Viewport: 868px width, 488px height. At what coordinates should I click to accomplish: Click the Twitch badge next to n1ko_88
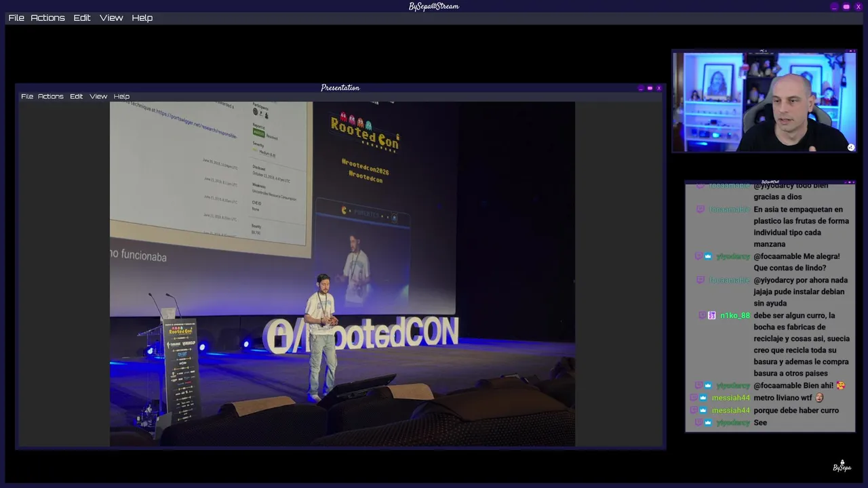pyautogui.click(x=702, y=315)
